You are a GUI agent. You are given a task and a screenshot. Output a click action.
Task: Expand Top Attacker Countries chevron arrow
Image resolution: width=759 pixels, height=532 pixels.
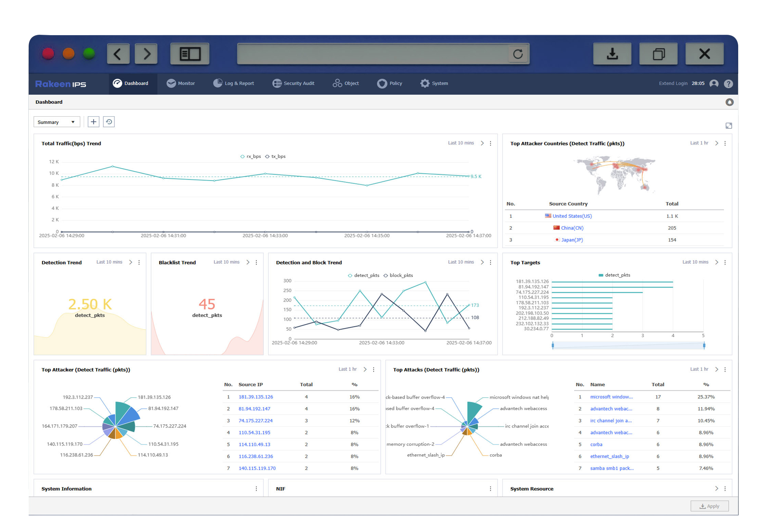coord(716,143)
